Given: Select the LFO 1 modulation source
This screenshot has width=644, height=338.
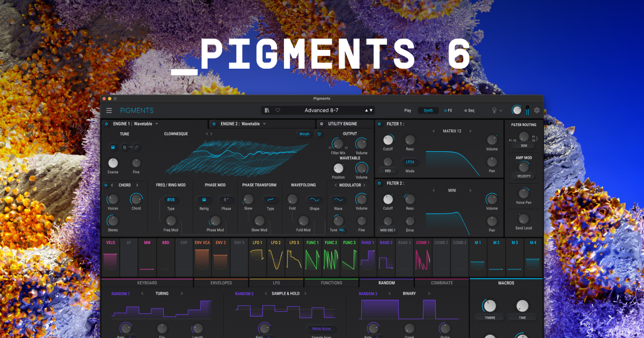Looking at the screenshot, I should [x=258, y=257].
